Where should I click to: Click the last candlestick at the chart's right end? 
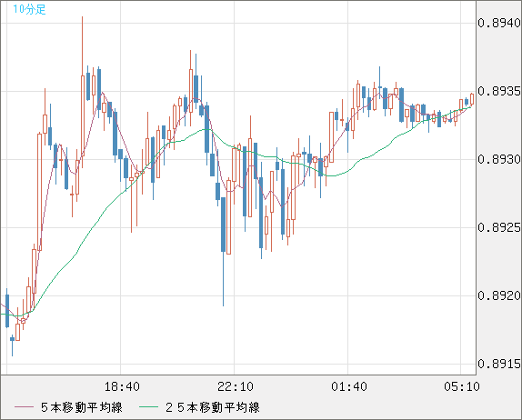[472, 99]
